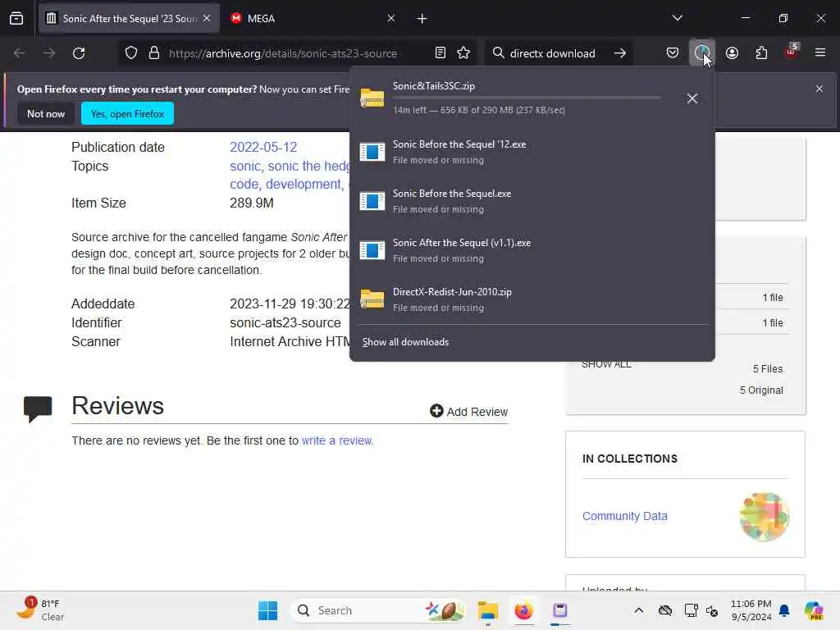This screenshot has width=840, height=630.
Task: Open Windows Start menu
Action: [x=267, y=610]
